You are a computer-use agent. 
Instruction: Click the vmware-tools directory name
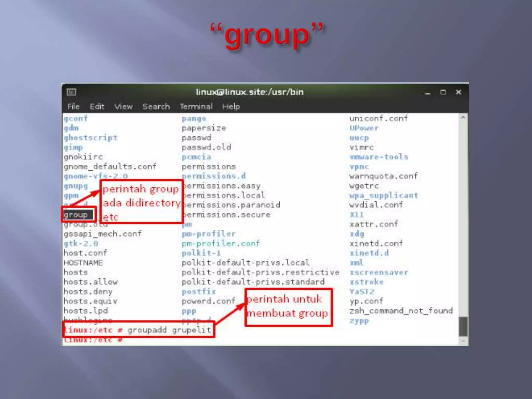pyautogui.click(x=379, y=157)
